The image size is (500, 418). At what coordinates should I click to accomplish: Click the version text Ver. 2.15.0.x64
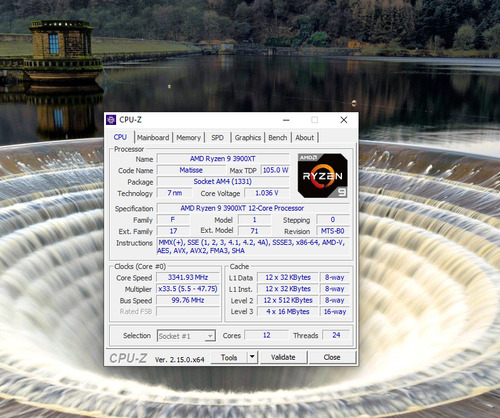point(179,360)
